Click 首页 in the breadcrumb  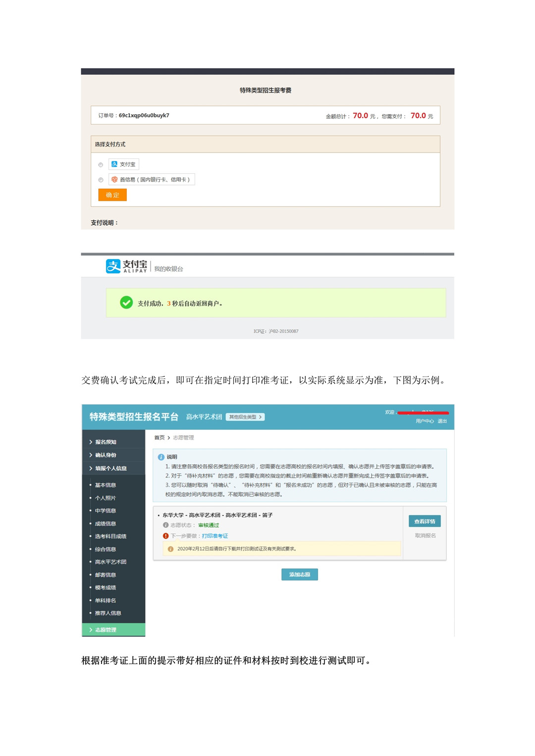pos(160,438)
